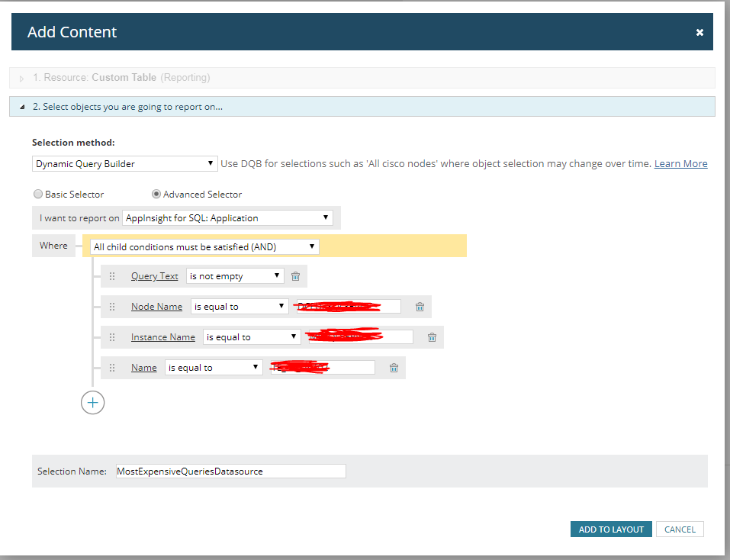Click drag handle of Instance Name condition
Screen dimensions: 730x560
(111, 337)
